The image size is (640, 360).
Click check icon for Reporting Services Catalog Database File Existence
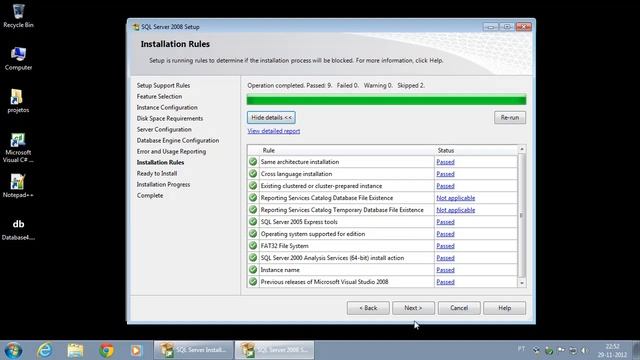pos(253,198)
